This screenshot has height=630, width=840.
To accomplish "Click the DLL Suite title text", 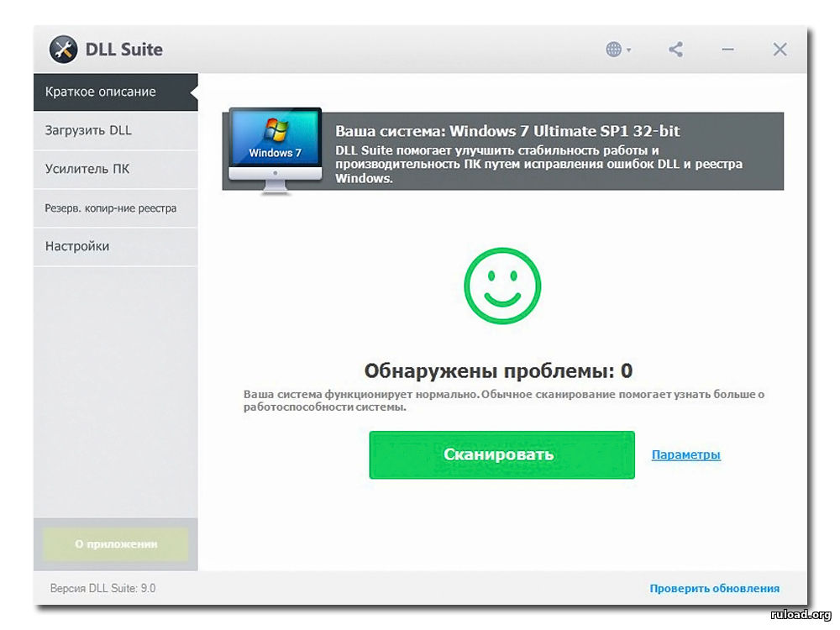I will [x=124, y=50].
